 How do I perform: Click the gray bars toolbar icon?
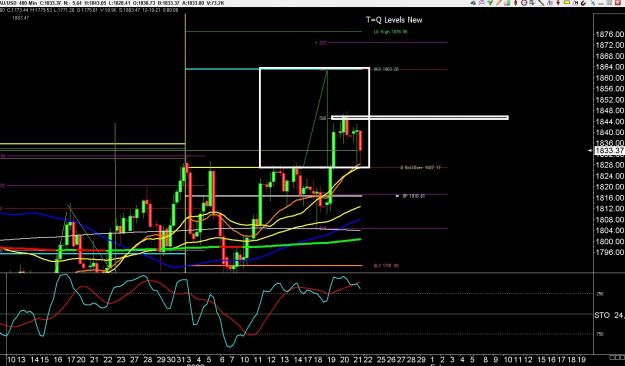(x=550, y=3)
